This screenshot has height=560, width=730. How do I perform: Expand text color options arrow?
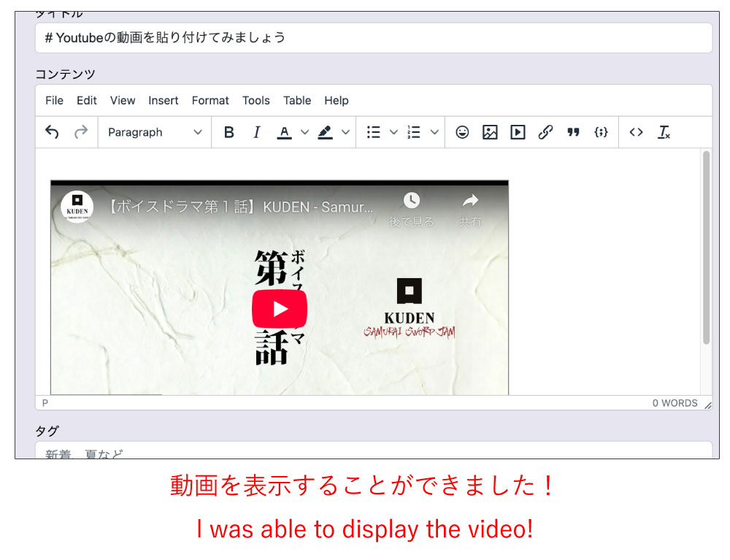[304, 132]
